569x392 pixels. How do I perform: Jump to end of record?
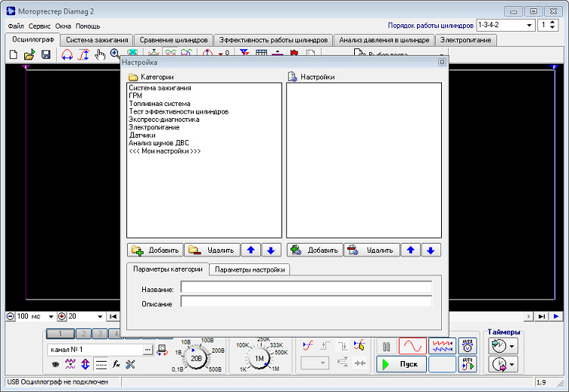[x=542, y=316]
